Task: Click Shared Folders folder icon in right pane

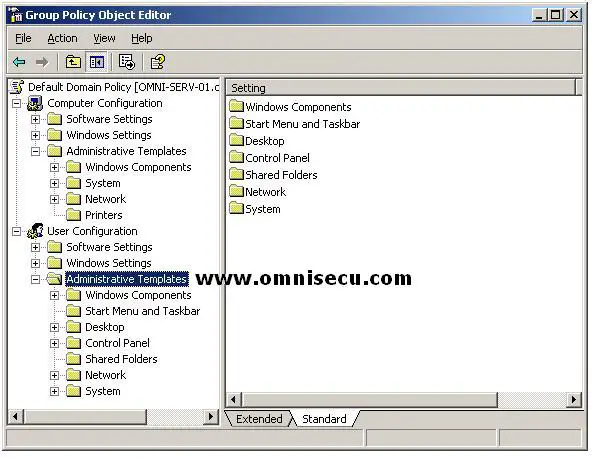Action: pyautogui.click(x=236, y=174)
